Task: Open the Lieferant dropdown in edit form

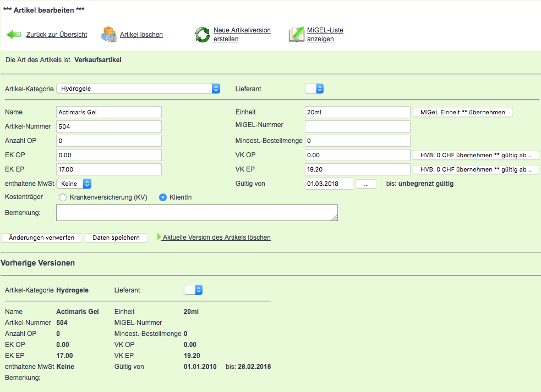Action: click(314, 89)
